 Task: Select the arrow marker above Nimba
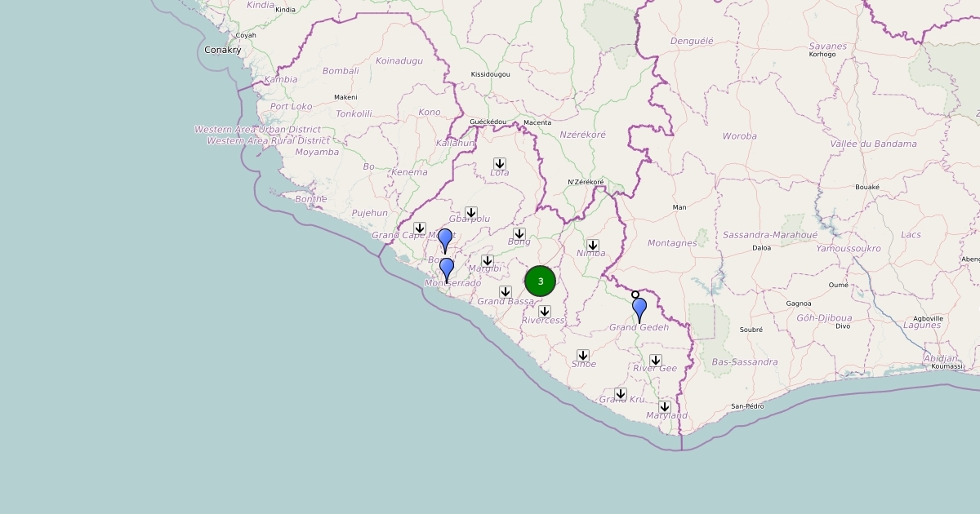tap(593, 246)
